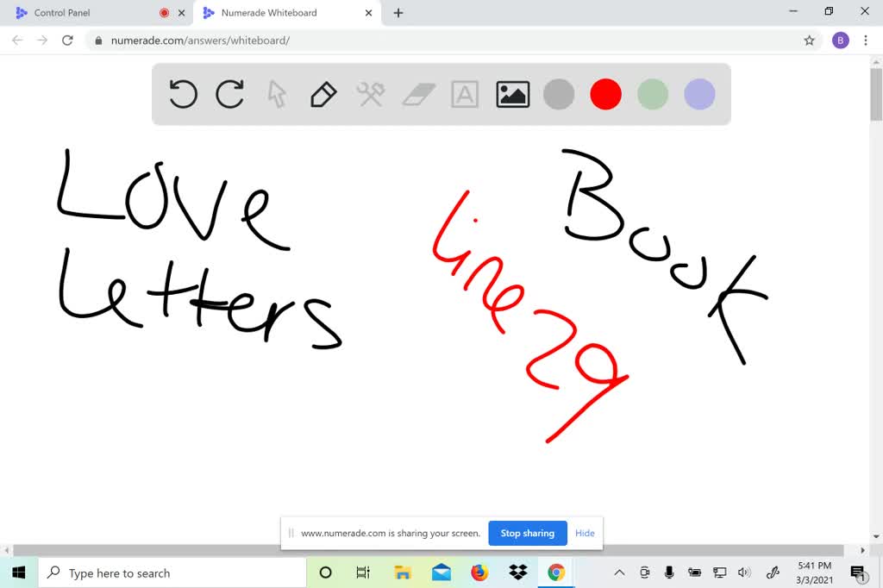Pick the red color swatch

pos(605,94)
